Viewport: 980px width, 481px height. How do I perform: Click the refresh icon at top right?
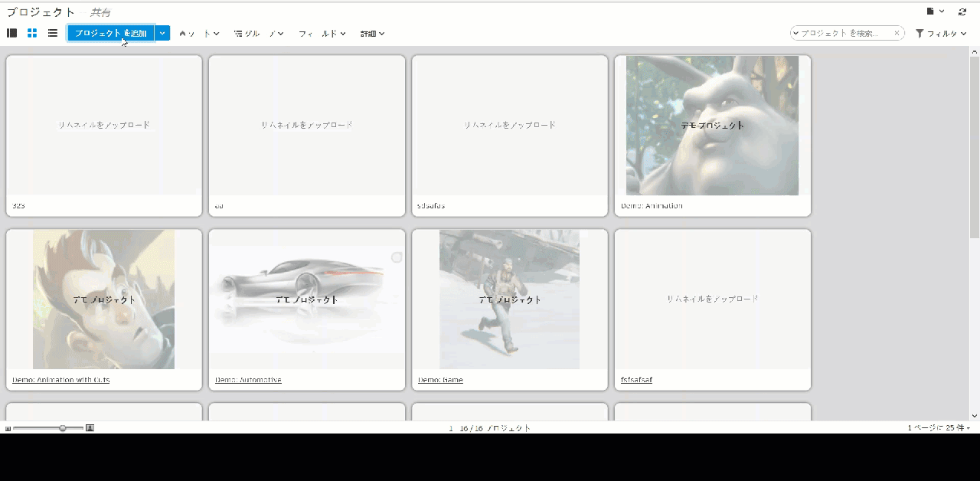962,11
